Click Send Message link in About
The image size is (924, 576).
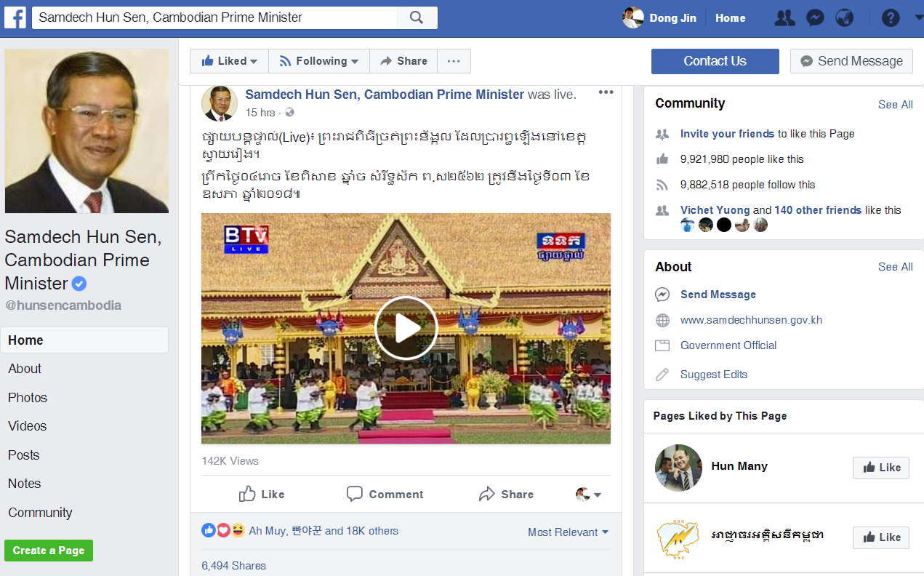[x=718, y=295]
